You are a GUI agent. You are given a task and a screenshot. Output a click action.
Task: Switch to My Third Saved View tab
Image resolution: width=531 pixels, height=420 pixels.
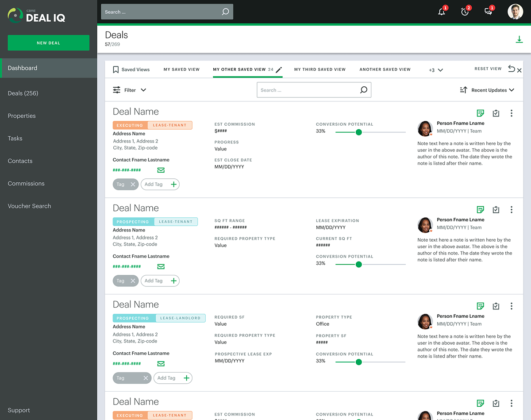320,69
